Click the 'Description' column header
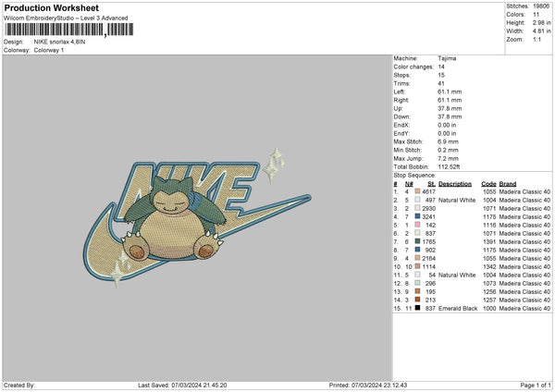 pyautogui.click(x=455, y=184)
